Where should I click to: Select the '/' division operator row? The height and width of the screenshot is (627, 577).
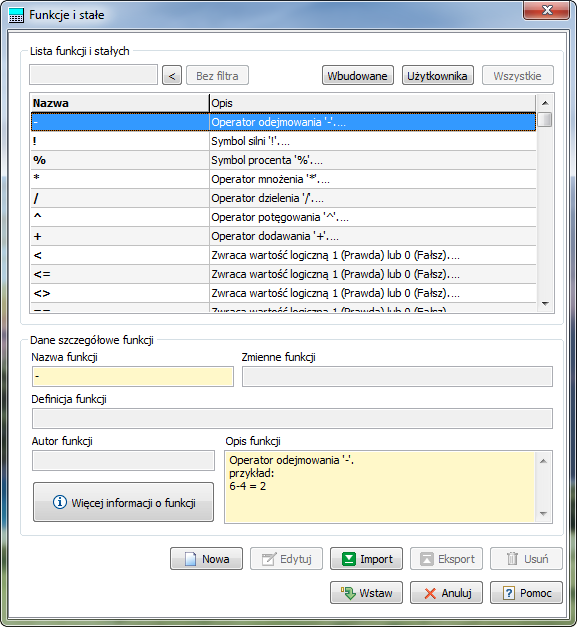(x=283, y=198)
